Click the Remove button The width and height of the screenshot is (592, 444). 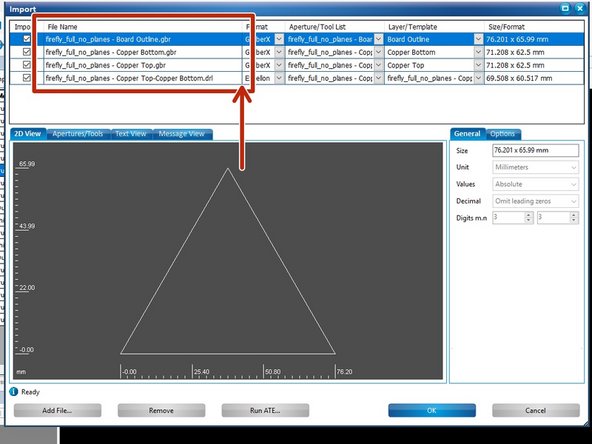(x=161, y=410)
